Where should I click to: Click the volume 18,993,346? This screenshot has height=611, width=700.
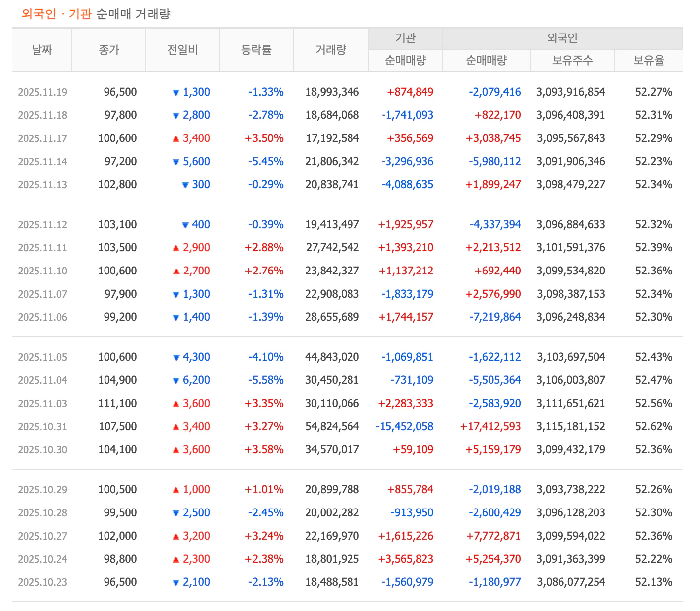332,92
